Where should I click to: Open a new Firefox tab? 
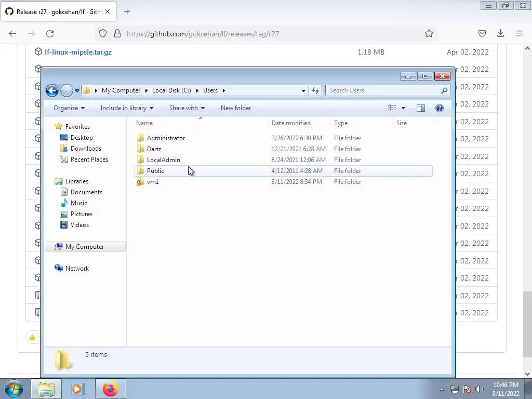[x=127, y=12]
